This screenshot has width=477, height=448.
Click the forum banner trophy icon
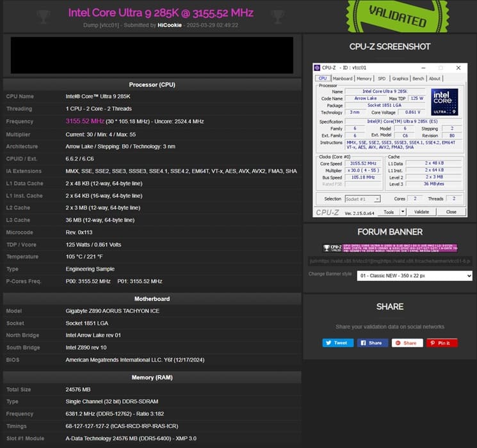pyautogui.click(x=327, y=248)
